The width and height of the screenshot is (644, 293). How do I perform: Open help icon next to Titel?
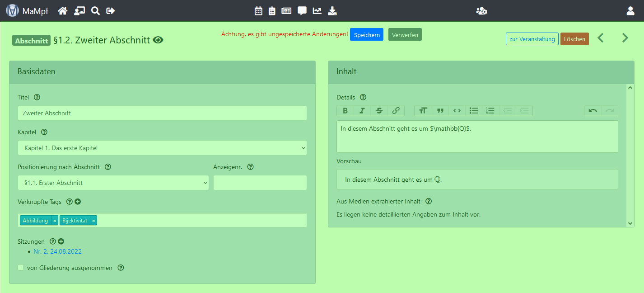click(37, 97)
